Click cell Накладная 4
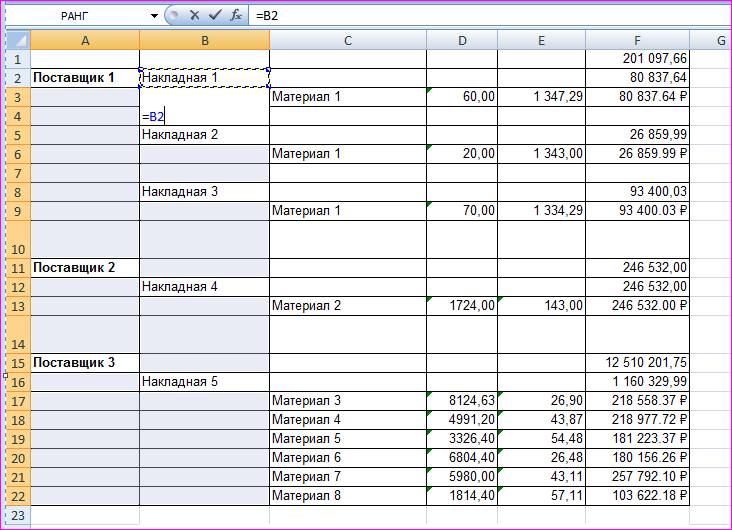This screenshot has width=732, height=530. coord(204,287)
